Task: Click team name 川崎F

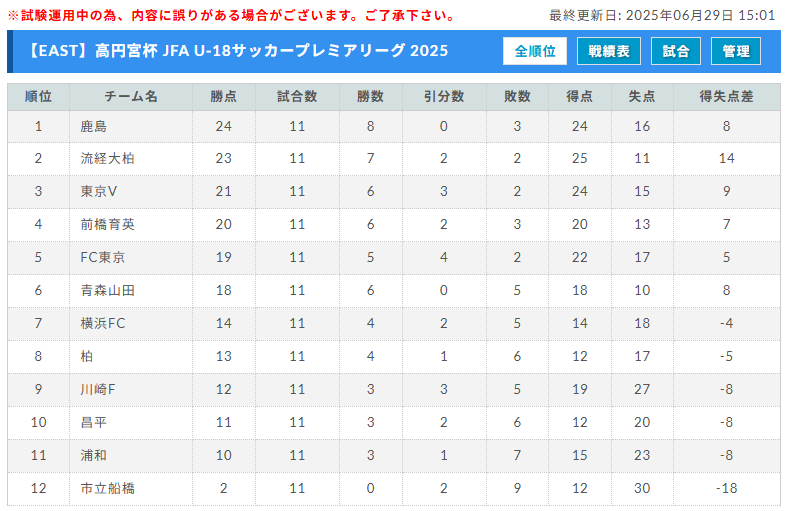Action: tap(98, 390)
